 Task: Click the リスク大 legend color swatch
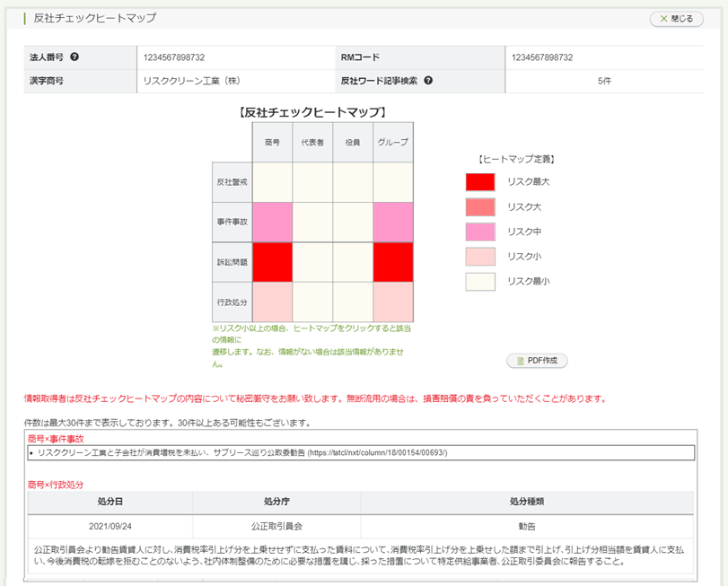coord(480,207)
